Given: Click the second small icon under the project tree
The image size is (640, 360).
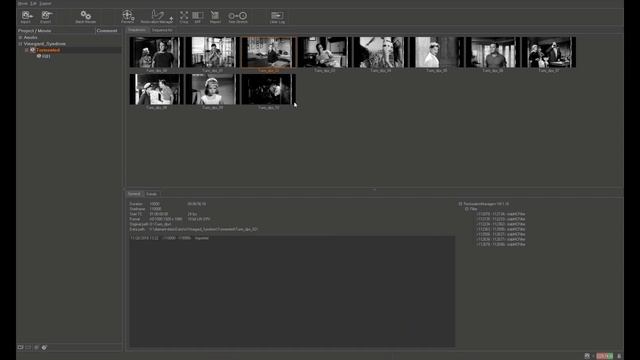Looking at the screenshot, I should coord(28,347).
